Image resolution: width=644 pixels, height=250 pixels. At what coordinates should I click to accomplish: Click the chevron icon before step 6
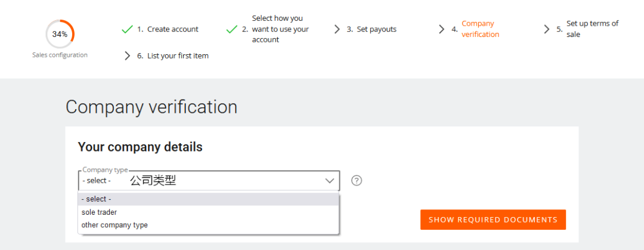(x=127, y=56)
